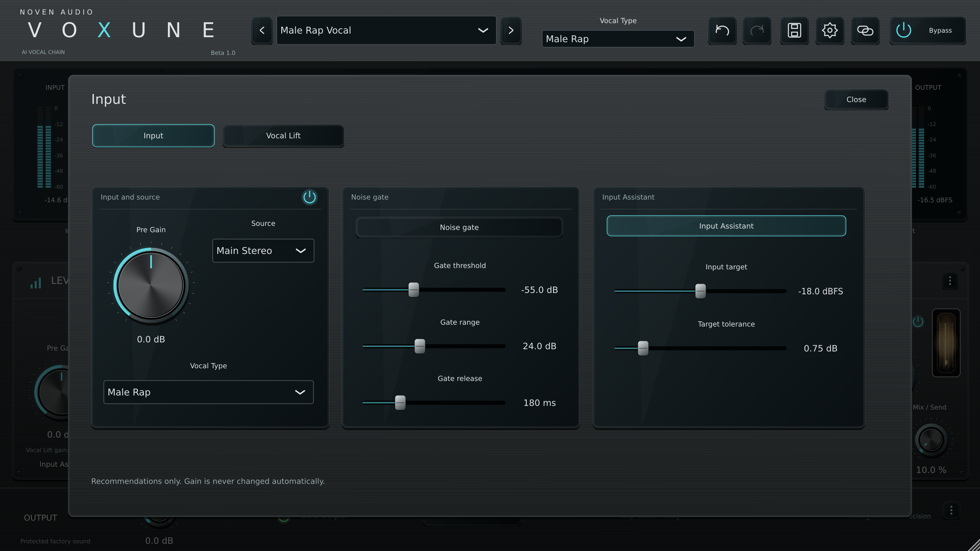Click the Gate release slider handle
Image resolution: width=980 pixels, height=551 pixels.
tap(400, 403)
